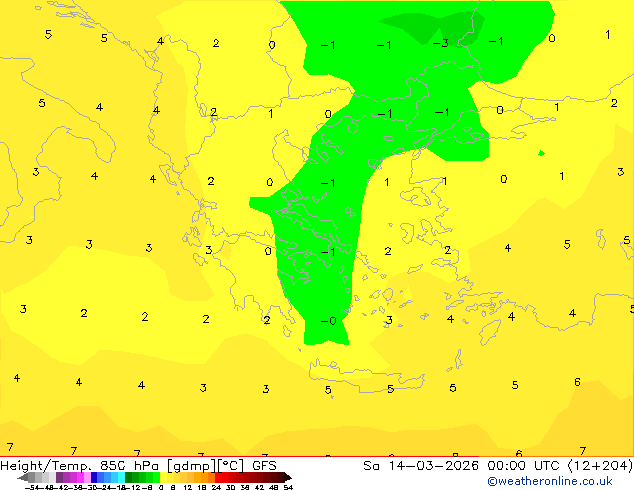Click the bright green legend swatch

tap(156, 477)
